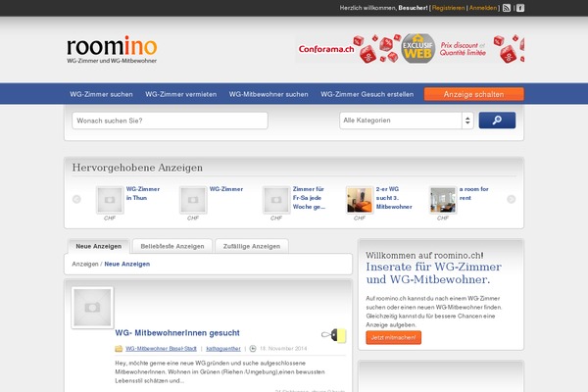The image size is (588, 392).
Task: Click the Anzeige schalten button
Action: [474, 94]
